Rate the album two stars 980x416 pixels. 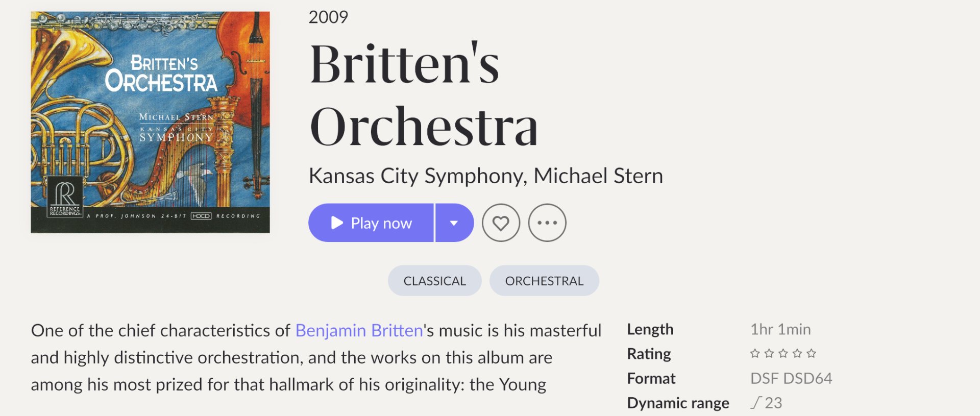point(769,353)
